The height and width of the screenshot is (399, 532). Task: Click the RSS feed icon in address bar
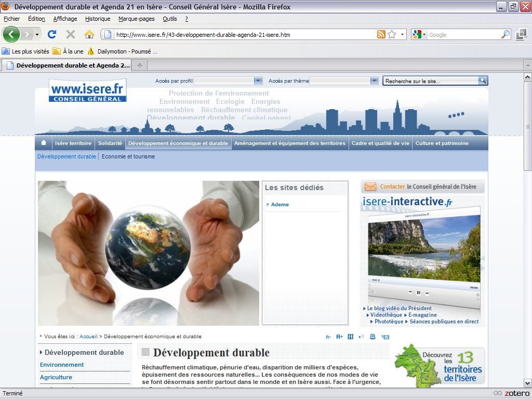click(x=381, y=35)
